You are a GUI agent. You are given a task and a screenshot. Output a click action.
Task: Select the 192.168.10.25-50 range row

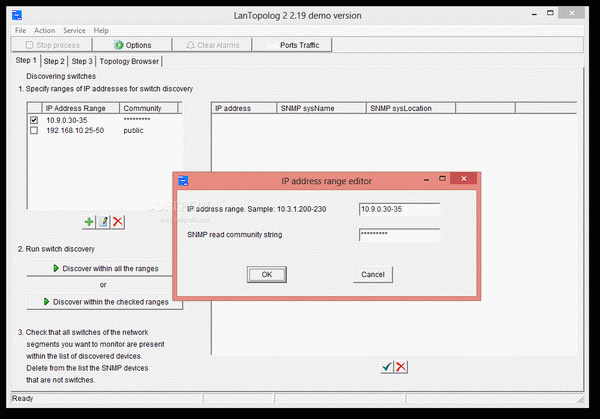[x=104, y=130]
